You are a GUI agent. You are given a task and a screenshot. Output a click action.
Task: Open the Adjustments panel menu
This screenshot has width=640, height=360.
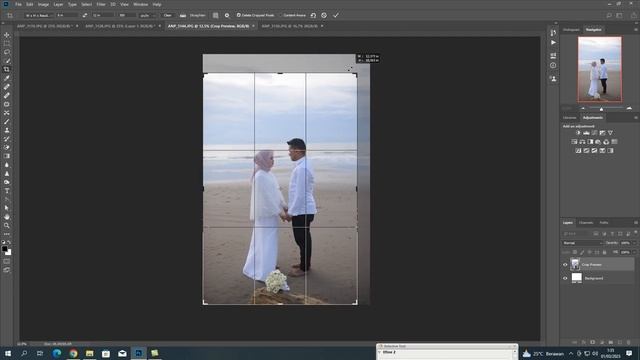coord(636,118)
